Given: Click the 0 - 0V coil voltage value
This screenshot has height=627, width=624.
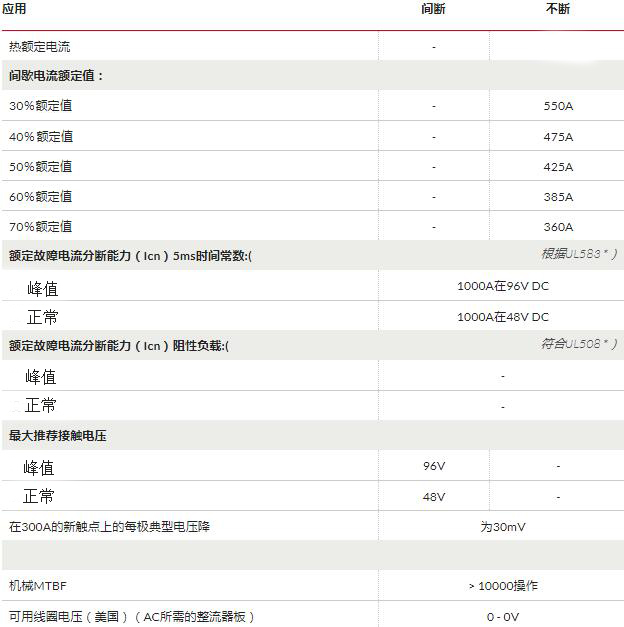Looking at the screenshot, I should point(502,617).
